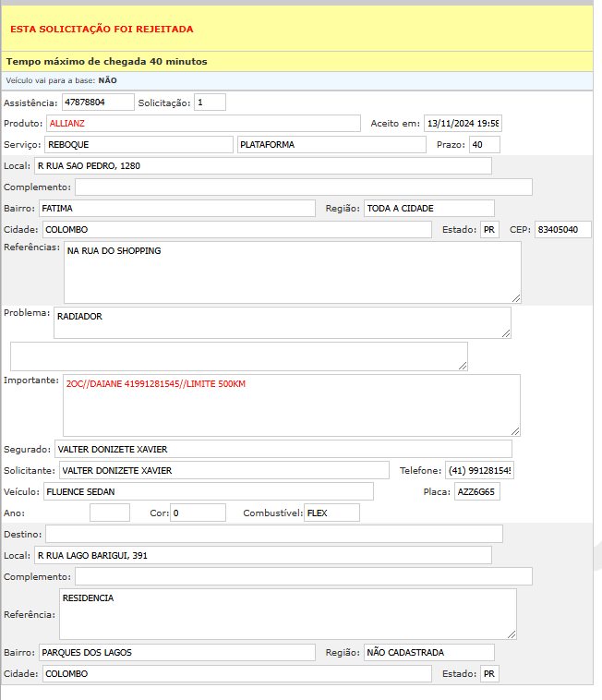Click the Problema text area with RADIADOR
Screen dimensions: 602x700
point(282,323)
